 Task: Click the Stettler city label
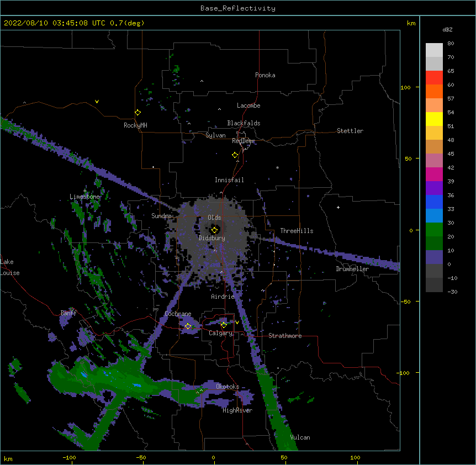pyautogui.click(x=350, y=131)
